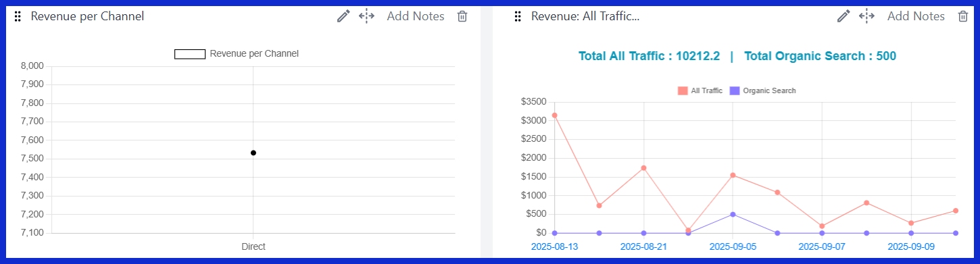Click the 2025-08-21 date label
Image resolution: width=980 pixels, height=264 pixels.
[643, 246]
